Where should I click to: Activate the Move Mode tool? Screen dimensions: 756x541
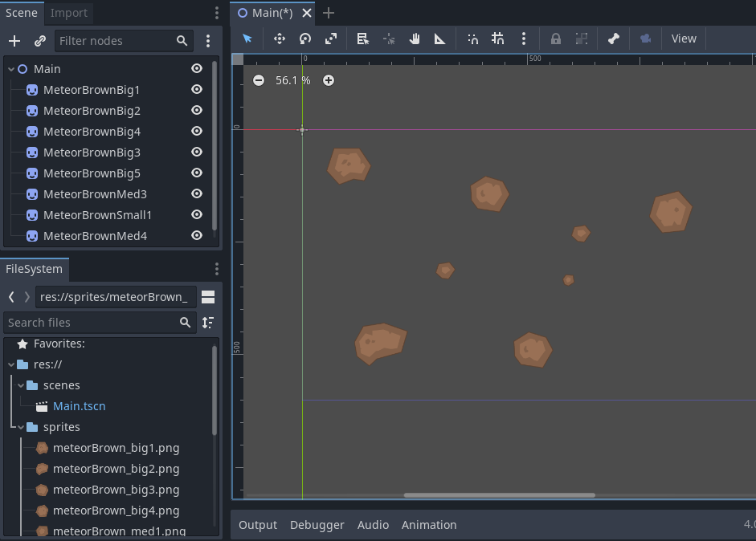[280, 39]
